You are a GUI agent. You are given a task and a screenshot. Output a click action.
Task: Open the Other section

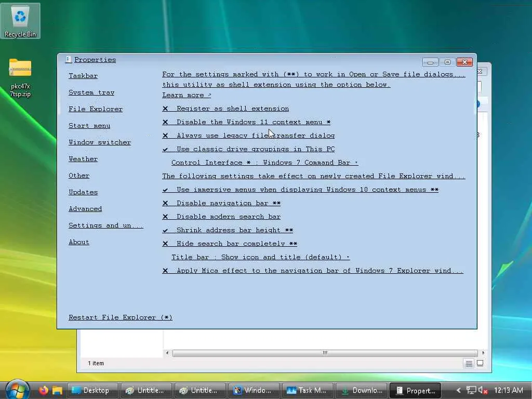pos(79,176)
